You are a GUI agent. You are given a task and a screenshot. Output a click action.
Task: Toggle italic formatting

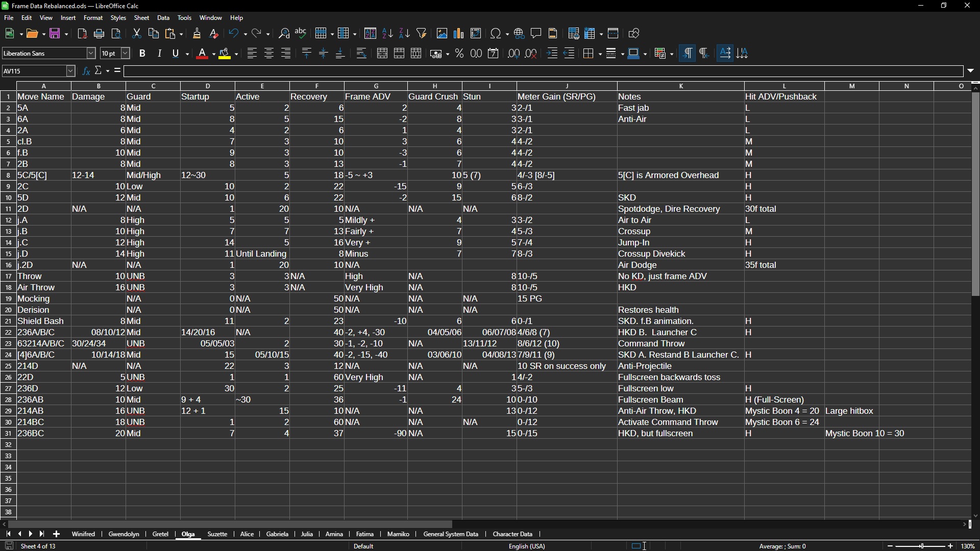pyautogui.click(x=159, y=53)
